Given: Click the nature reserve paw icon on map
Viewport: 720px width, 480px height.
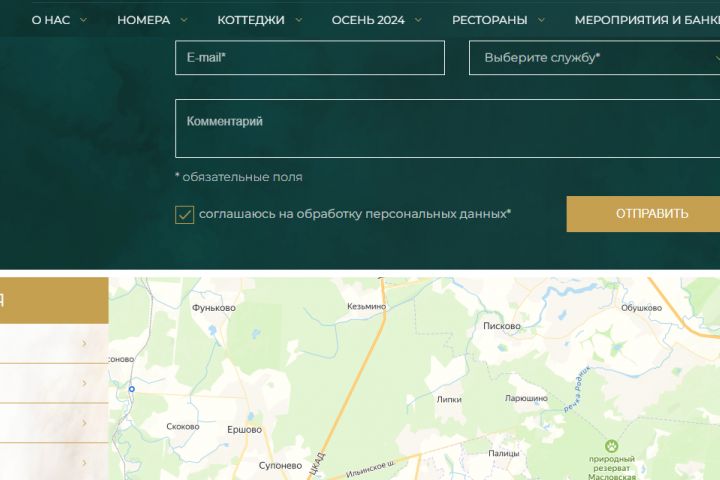Looking at the screenshot, I should [x=611, y=446].
